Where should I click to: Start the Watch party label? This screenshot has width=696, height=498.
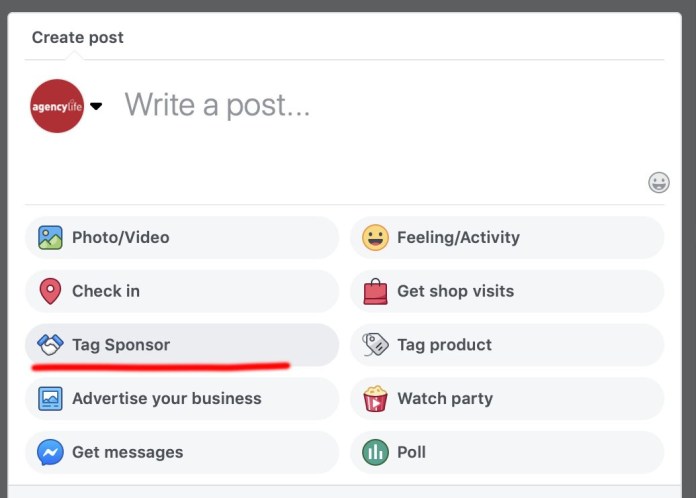445,399
